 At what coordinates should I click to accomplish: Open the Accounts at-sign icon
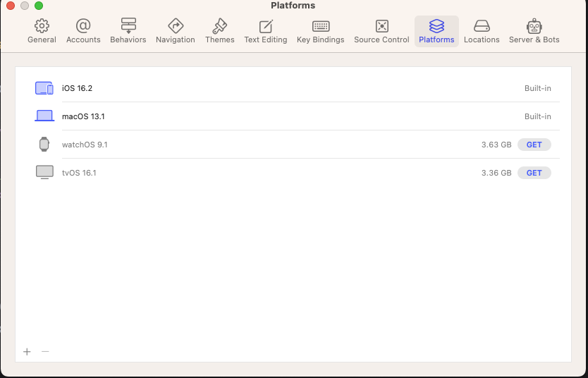[83, 26]
